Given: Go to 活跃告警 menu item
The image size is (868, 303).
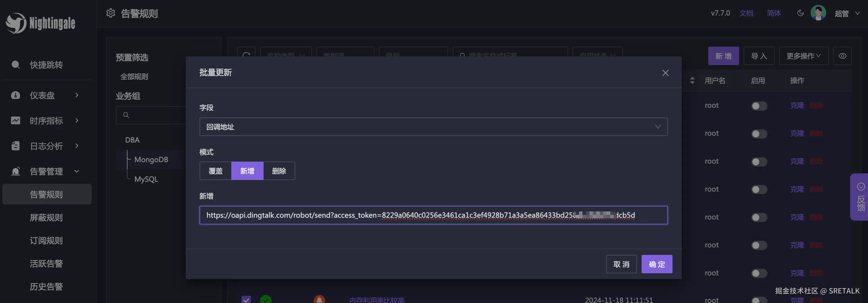Looking at the screenshot, I should pos(46,264).
